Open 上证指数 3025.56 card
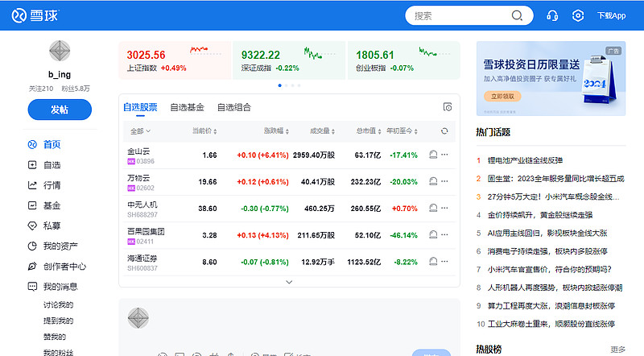 point(175,60)
